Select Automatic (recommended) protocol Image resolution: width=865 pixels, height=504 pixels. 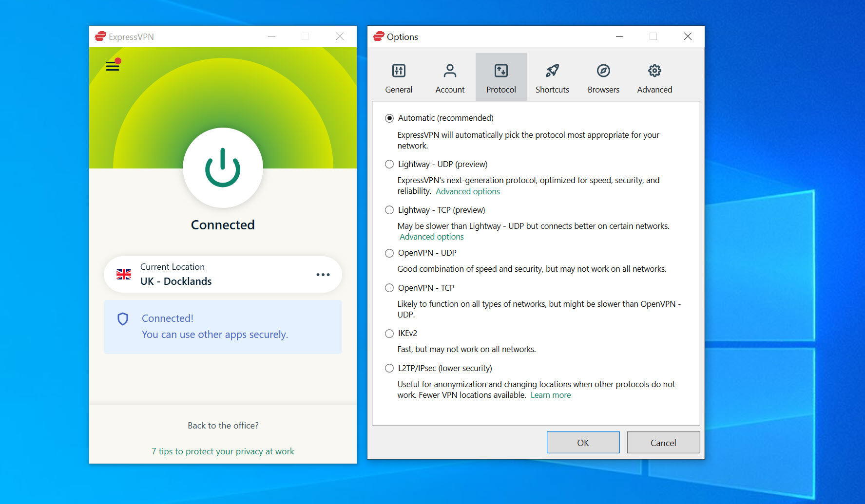[389, 118]
